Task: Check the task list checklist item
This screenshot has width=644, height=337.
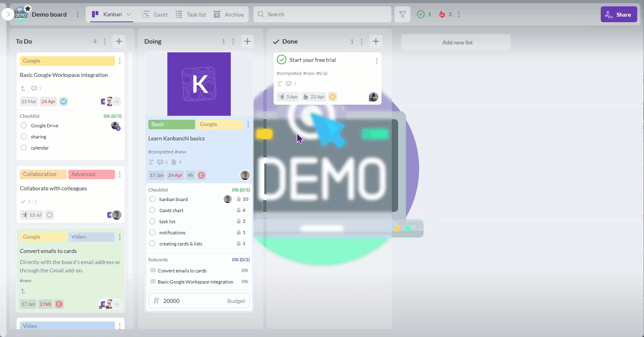Action: coord(152,221)
